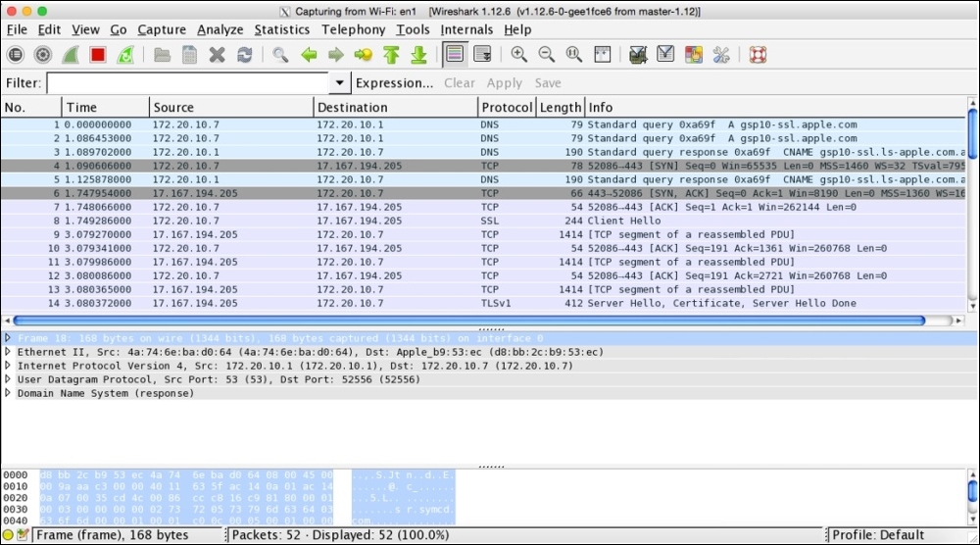Open the Statistics menu
980x545 pixels.
coord(282,29)
